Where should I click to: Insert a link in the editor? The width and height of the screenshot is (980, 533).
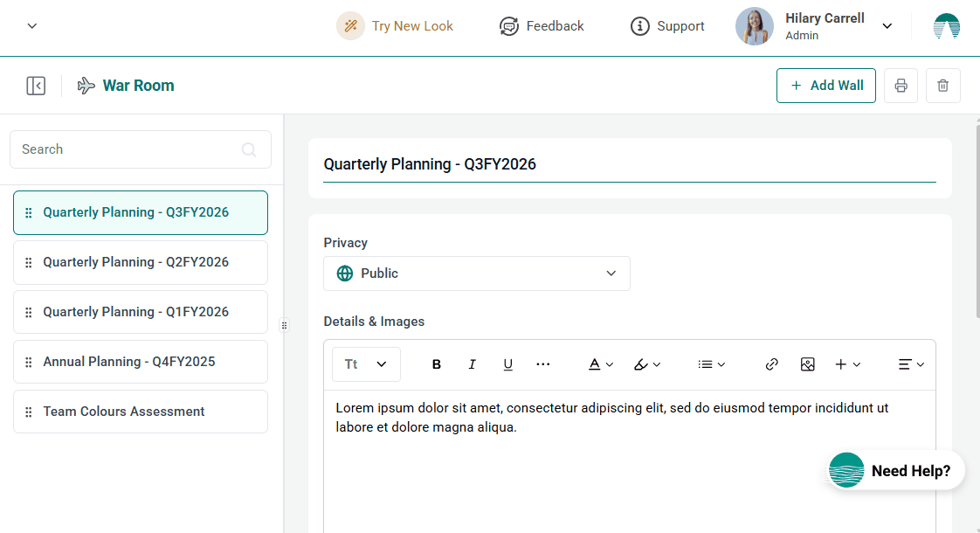(771, 364)
